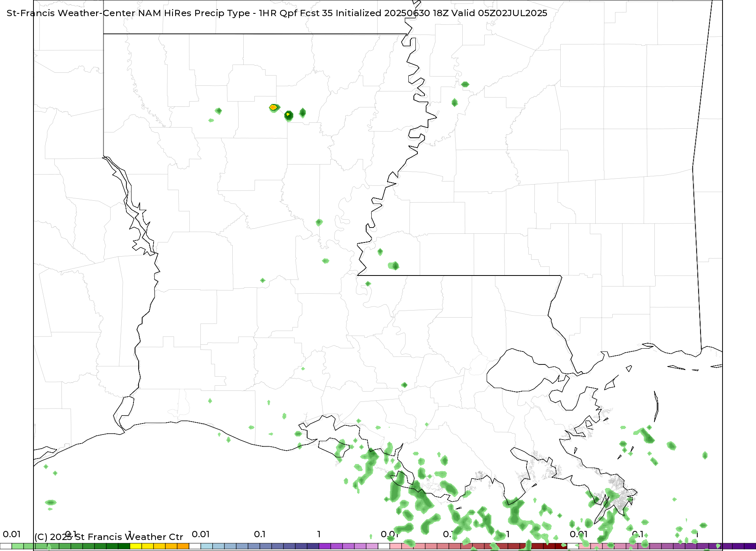Click the 1 label above the purple-blue scale end
756x551 pixels.
pyautogui.click(x=319, y=534)
